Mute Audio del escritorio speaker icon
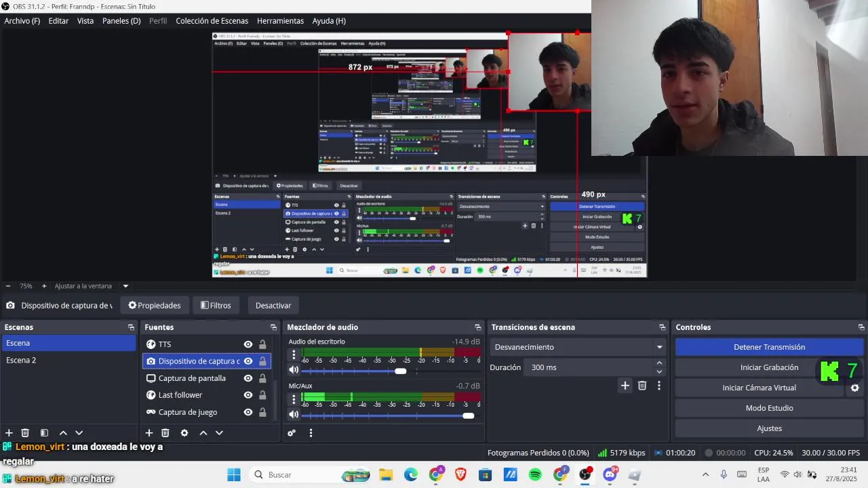Image resolution: width=868 pixels, height=488 pixels. [x=294, y=370]
